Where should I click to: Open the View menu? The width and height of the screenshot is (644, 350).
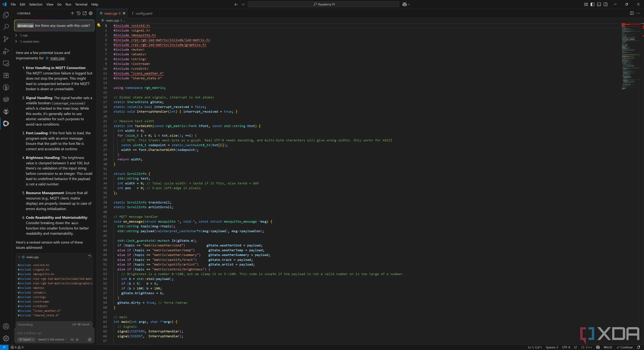tap(50, 4)
